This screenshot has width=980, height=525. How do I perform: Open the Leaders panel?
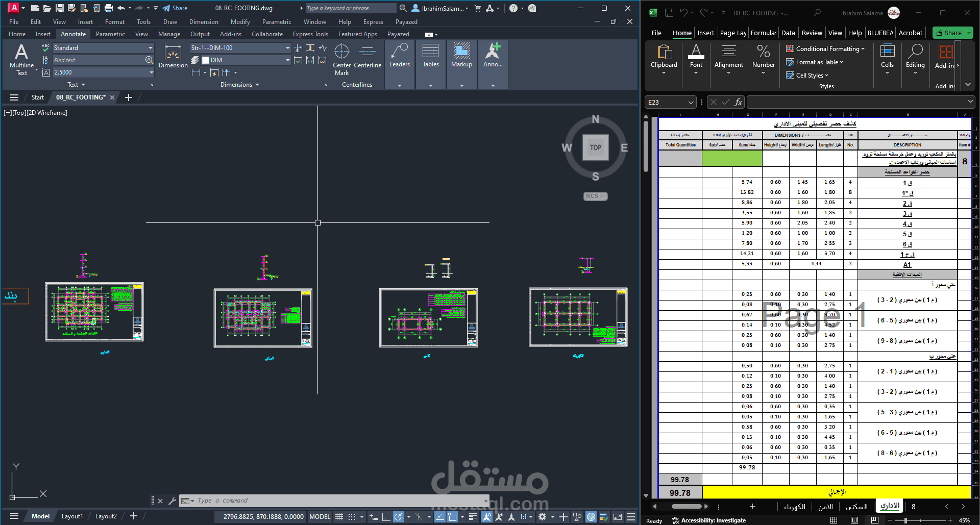399,56
